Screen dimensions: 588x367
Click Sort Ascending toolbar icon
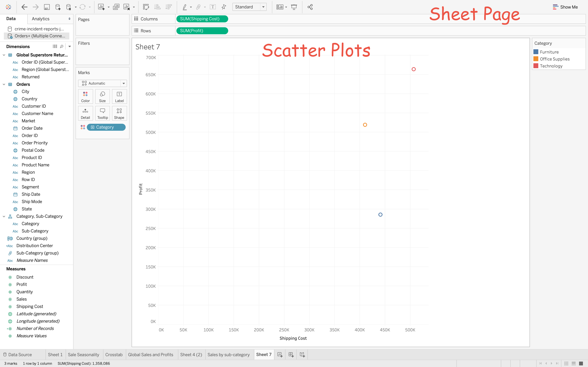[157, 7]
